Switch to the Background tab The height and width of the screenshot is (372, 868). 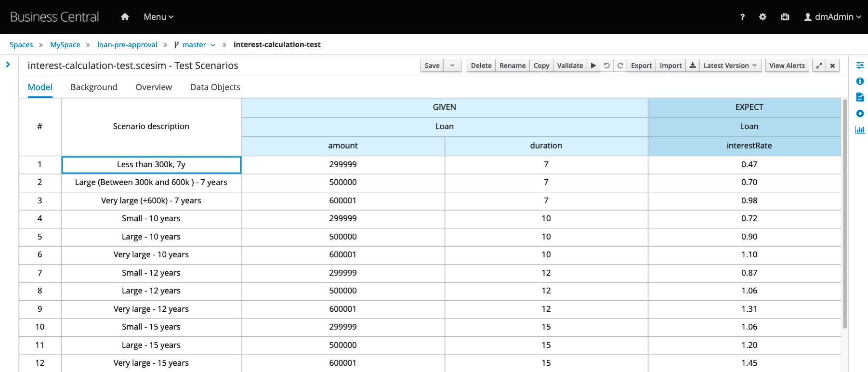[x=94, y=87]
